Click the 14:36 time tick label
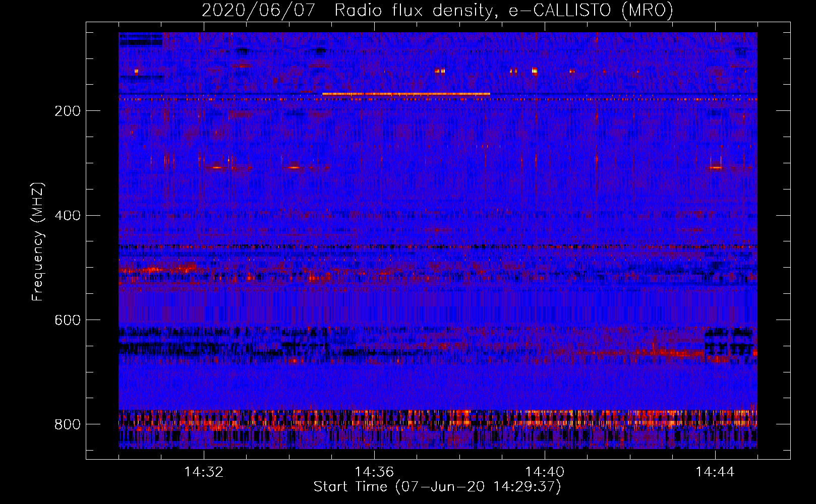This screenshot has width=816, height=504. tap(374, 472)
